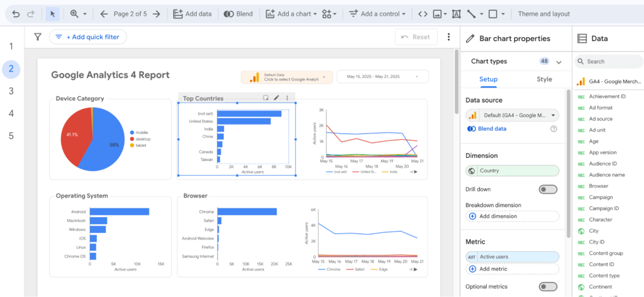Insert a URL embed element
The width and height of the screenshot is (644, 297).
pyautogui.click(x=423, y=14)
